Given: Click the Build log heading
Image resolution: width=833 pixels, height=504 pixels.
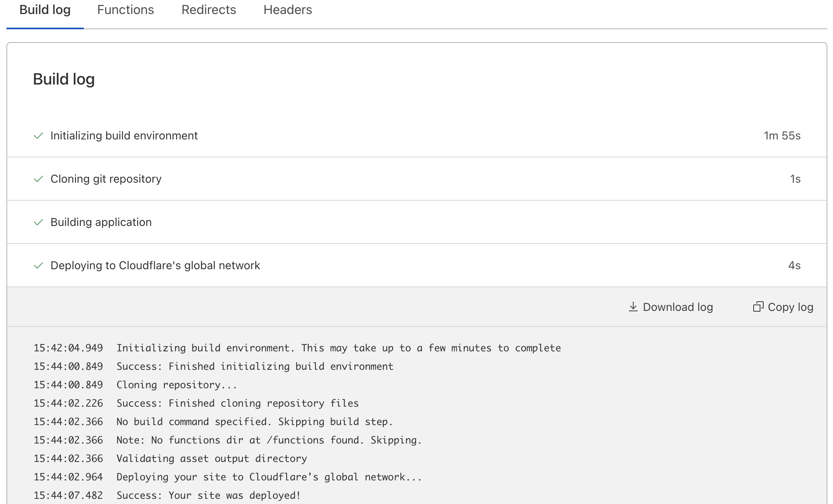Looking at the screenshot, I should point(64,79).
